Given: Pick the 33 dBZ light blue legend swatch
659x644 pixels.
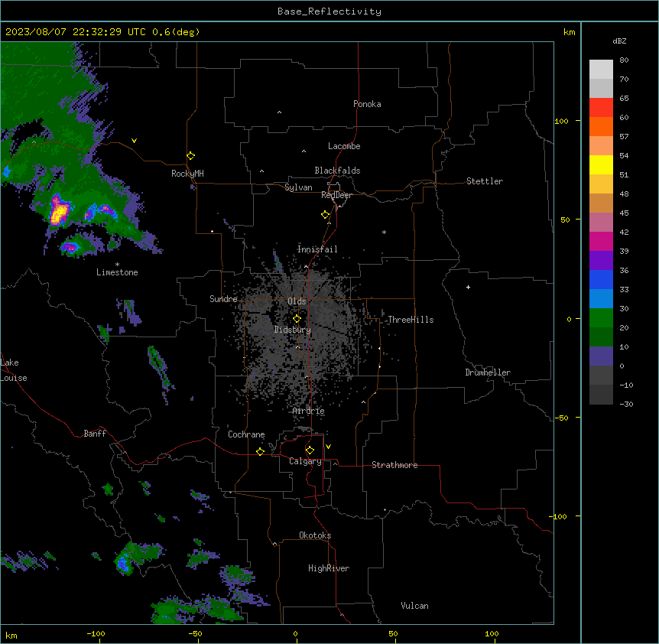Looking at the screenshot, I should click(x=601, y=299).
